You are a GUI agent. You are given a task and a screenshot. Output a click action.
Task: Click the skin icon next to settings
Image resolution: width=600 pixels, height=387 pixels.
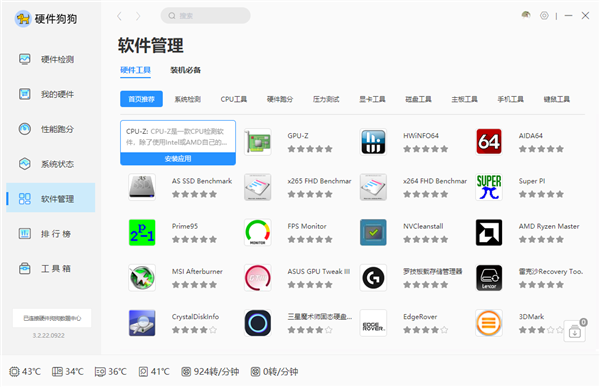[x=526, y=15]
